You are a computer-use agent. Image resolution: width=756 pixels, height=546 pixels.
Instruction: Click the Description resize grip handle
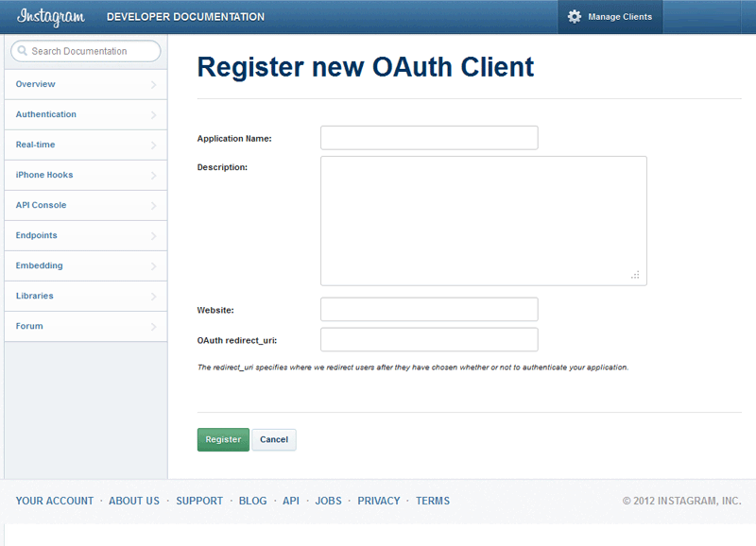(635, 275)
